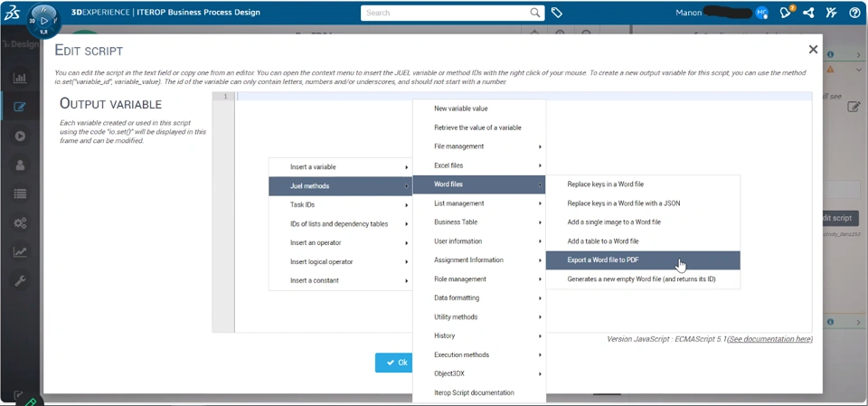Select Juel methods in the context menu
The image size is (868, 406).
(341, 186)
